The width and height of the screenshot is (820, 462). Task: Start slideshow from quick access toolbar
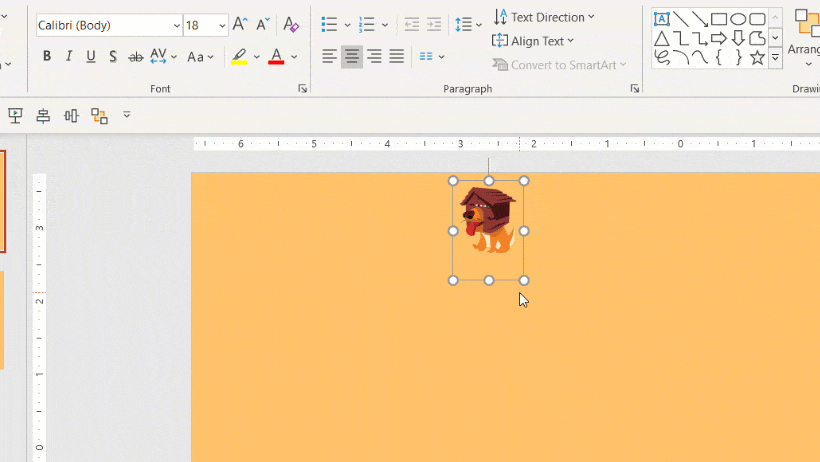point(15,115)
